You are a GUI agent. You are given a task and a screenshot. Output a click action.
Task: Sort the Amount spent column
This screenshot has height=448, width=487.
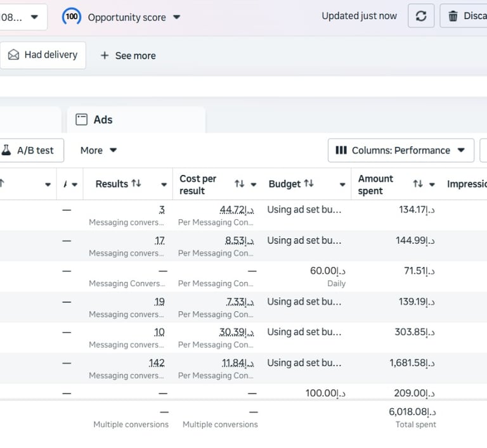click(x=417, y=184)
